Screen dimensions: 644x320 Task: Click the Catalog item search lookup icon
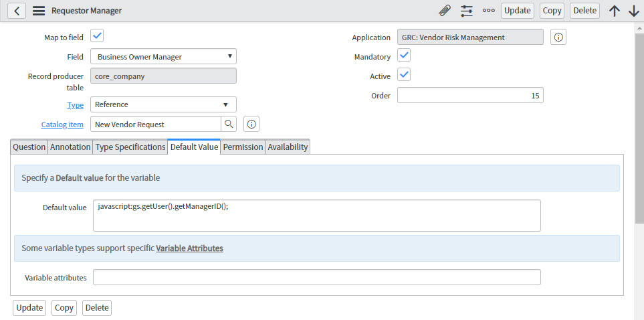coord(229,124)
